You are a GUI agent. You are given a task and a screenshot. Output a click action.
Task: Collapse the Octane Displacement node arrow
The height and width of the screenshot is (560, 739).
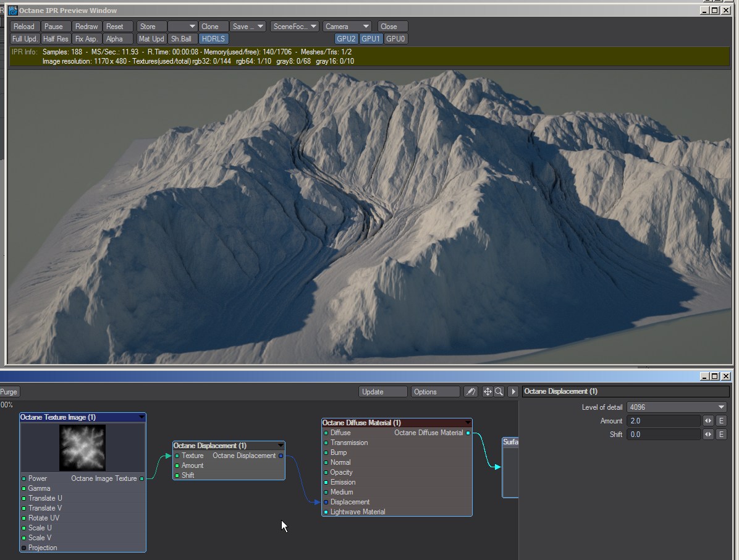(x=281, y=446)
